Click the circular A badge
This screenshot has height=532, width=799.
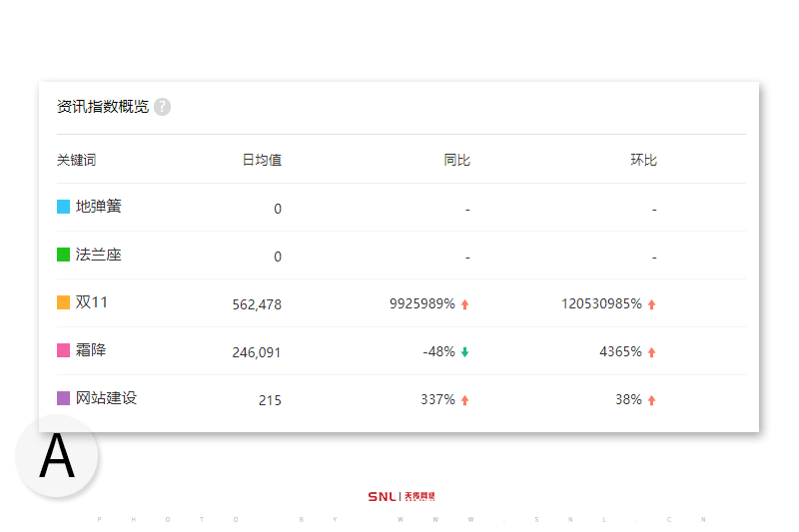57,456
